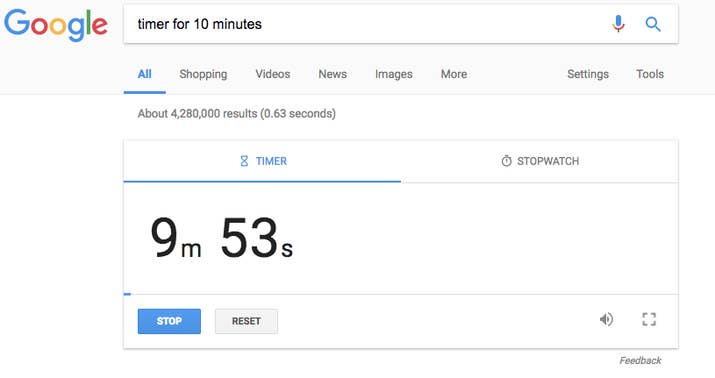Click the Feedback link below the timer

640,360
